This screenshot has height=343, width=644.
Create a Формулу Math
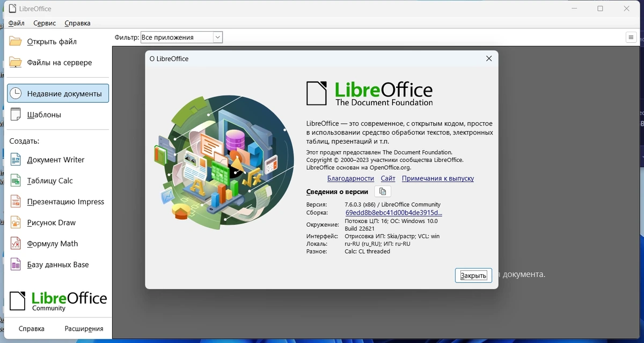point(58,243)
